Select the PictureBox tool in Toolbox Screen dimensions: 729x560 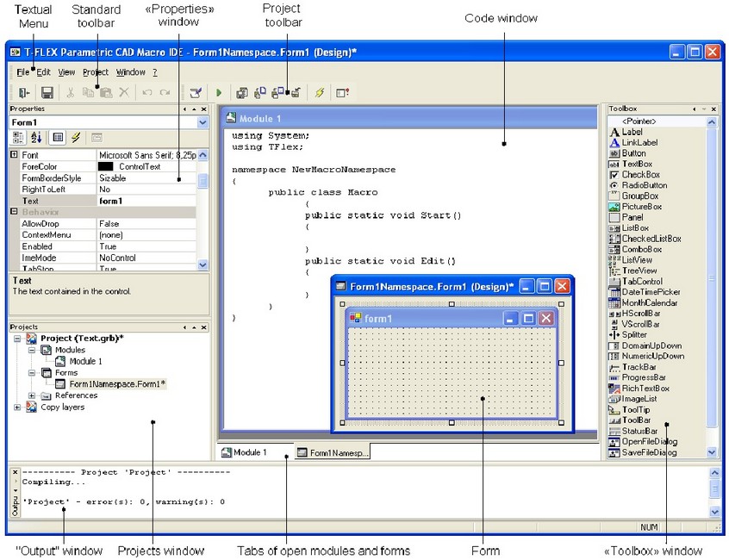click(x=641, y=207)
